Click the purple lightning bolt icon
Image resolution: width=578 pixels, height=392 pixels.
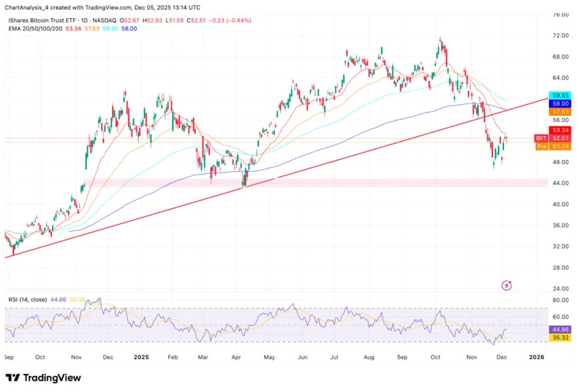tap(507, 285)
